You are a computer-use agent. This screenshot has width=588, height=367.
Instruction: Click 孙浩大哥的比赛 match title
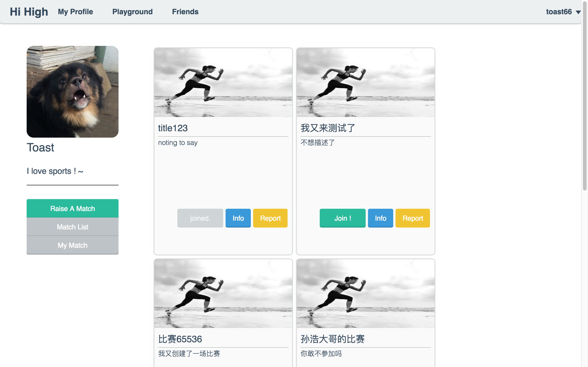(x=332, y=339)
